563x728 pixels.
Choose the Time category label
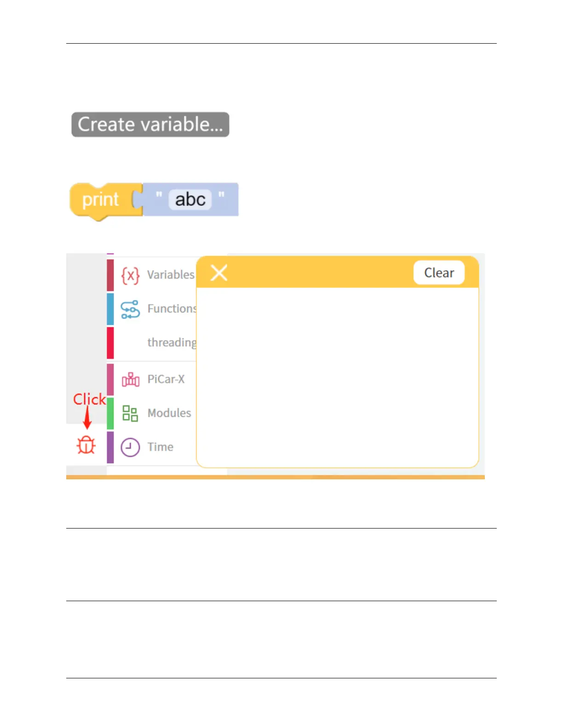[x=161, y=447]
